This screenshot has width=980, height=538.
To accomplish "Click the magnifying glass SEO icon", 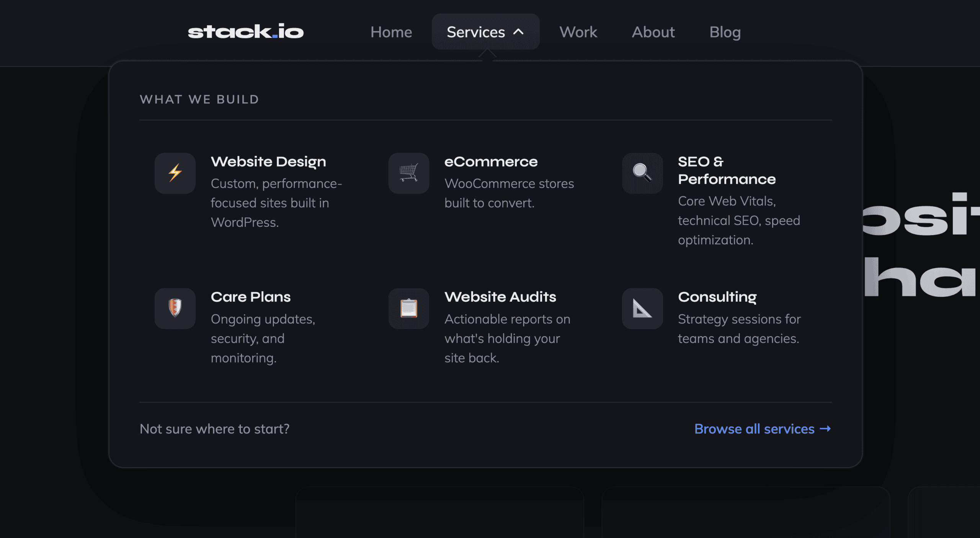I will (x=642, y=173).
